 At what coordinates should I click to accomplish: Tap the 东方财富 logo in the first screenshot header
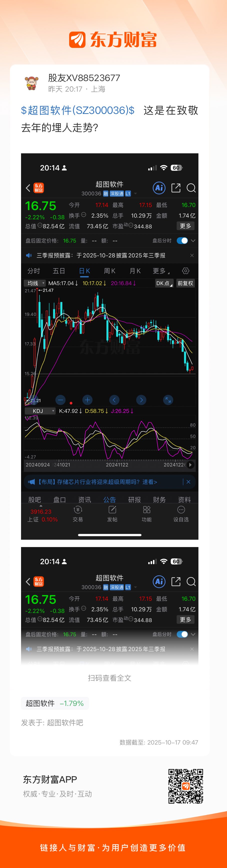coord(39,188)
